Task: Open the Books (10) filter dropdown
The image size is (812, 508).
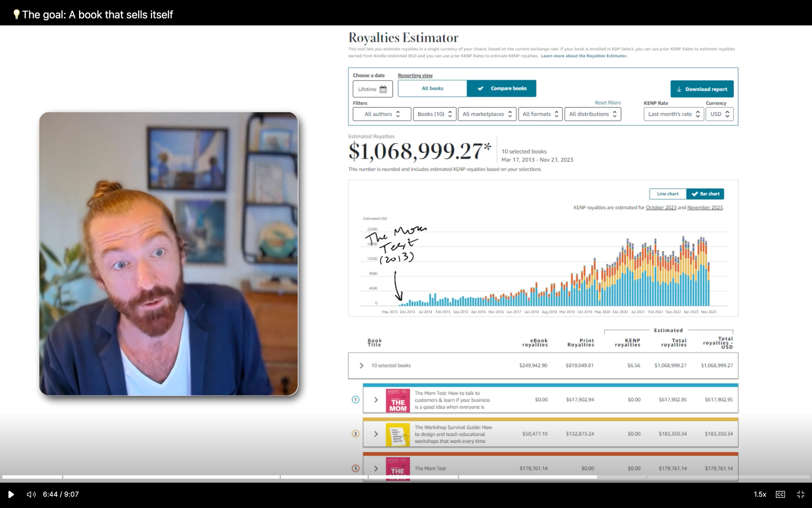Action: 435,114
